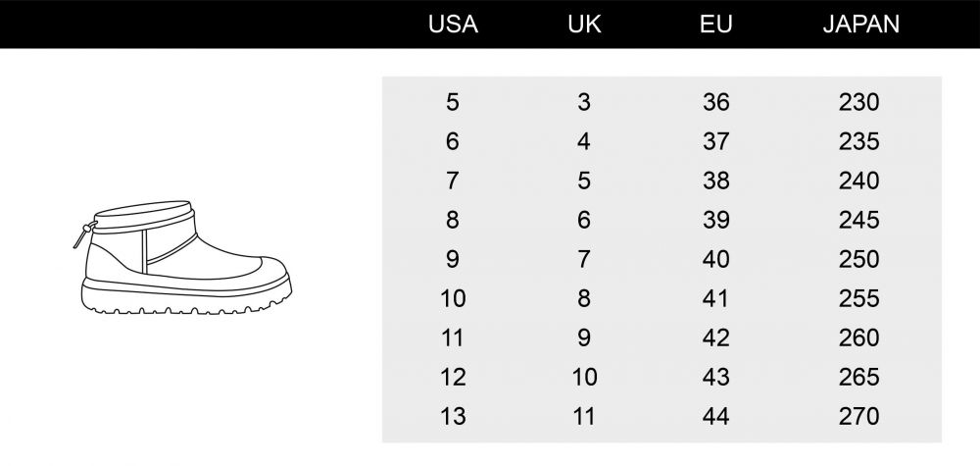Choose USA size 10
This screenshot has width=980, height=466.
[x=453, y=298]
